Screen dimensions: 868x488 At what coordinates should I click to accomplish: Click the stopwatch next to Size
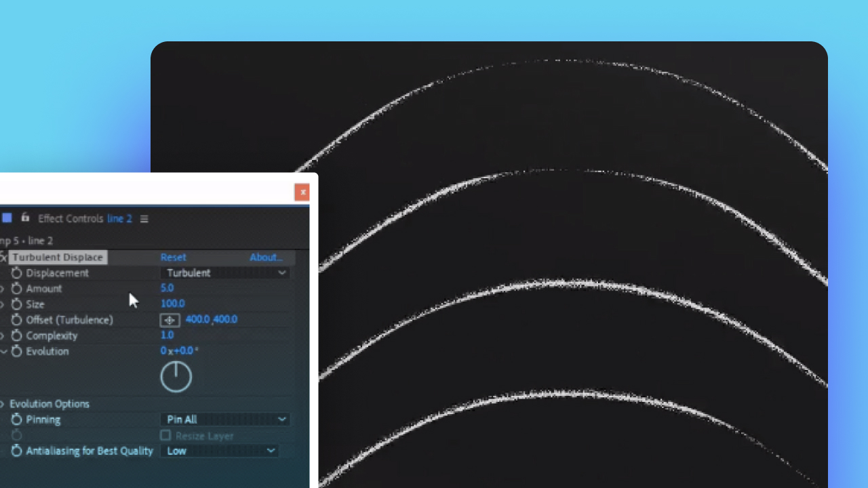(x=16, y=304)
